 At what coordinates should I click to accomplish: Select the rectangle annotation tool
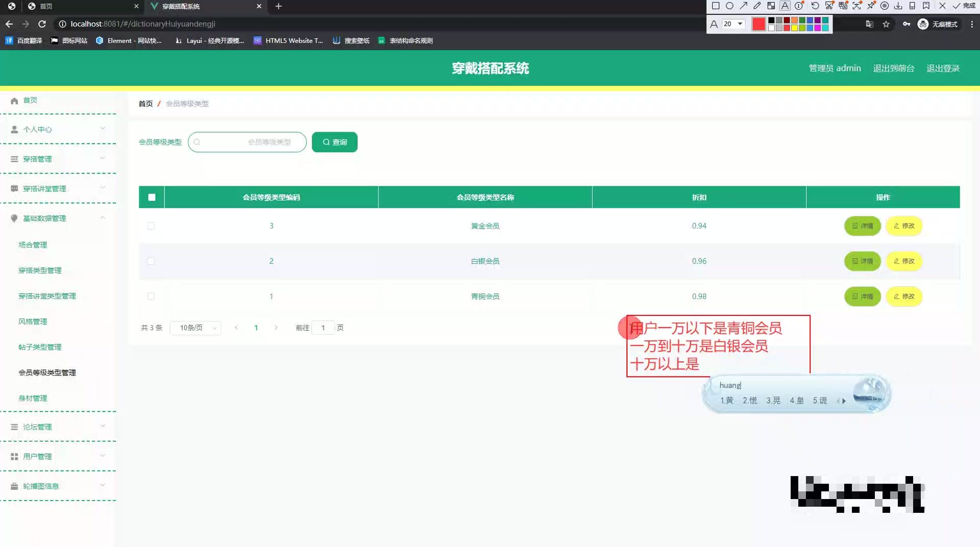[716, 6]
